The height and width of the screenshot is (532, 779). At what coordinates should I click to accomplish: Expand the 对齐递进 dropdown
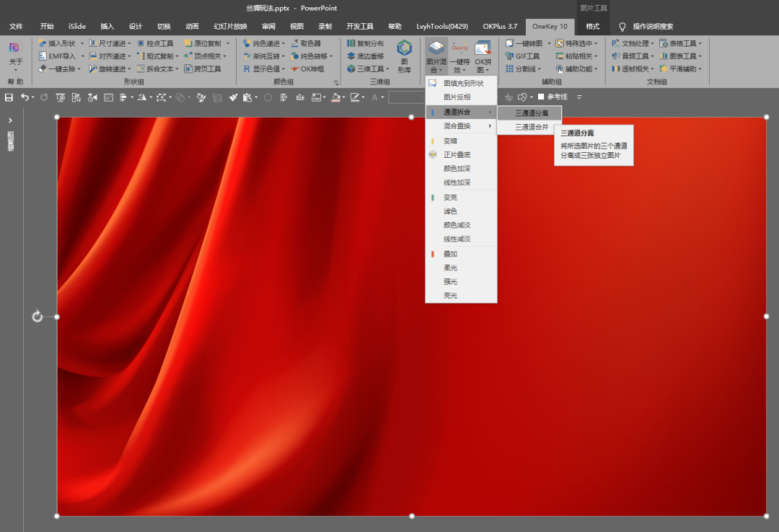[130, 56]
